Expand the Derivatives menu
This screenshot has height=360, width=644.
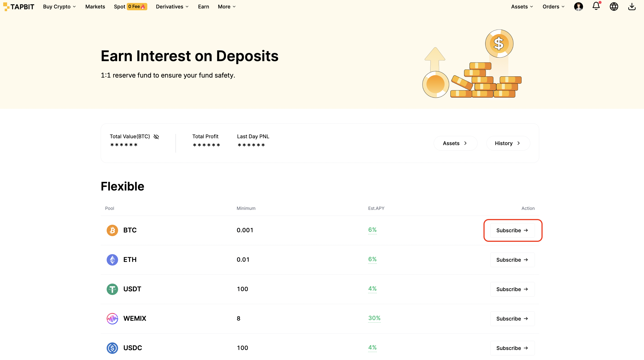[x=172, y=7]
